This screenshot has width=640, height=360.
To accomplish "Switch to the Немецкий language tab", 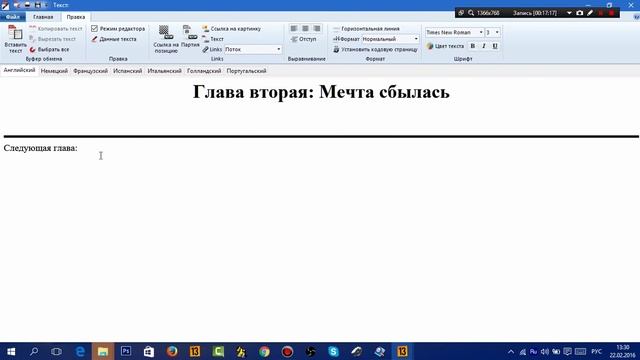I will (x=54, y=71).
